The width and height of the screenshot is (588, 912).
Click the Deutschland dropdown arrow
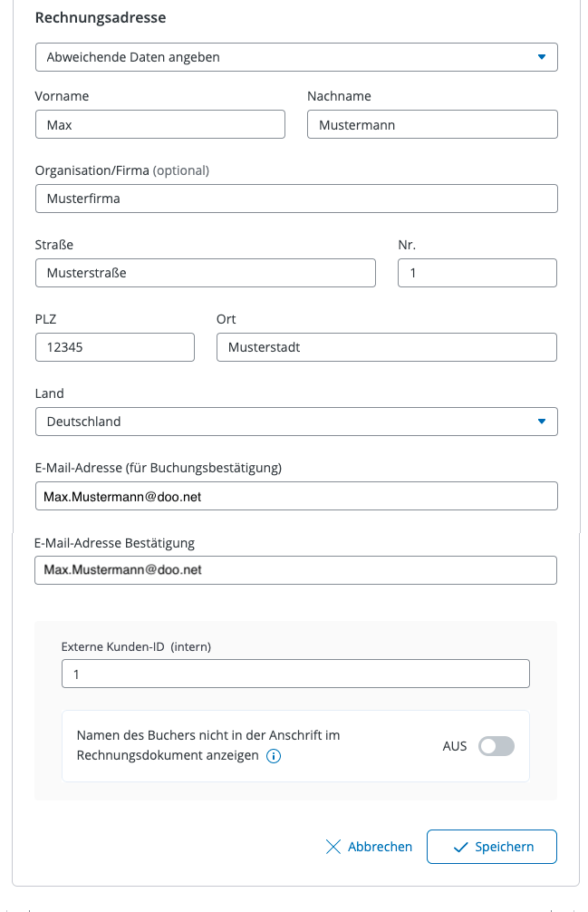click(x=542, y=422)
